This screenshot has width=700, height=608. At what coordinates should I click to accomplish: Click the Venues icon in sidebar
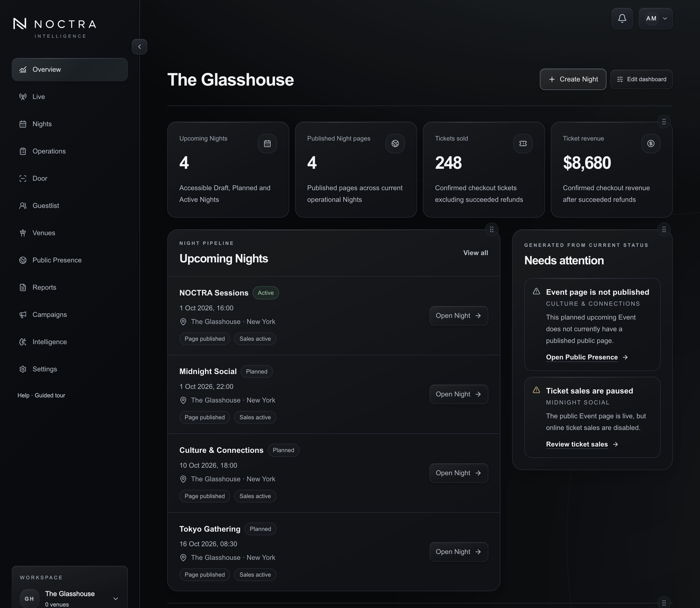(23, 233)
